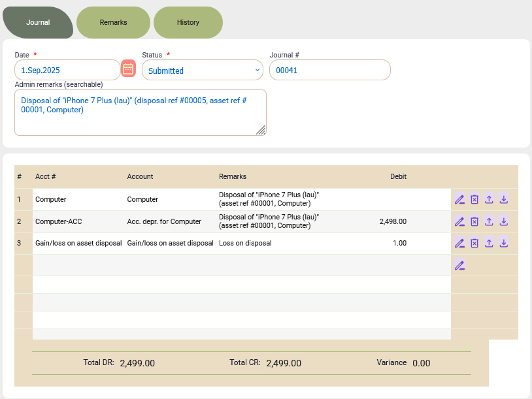Click upload arrow icon for Computer-ACC row
This screenshot has height=399, width=532.
490,221
